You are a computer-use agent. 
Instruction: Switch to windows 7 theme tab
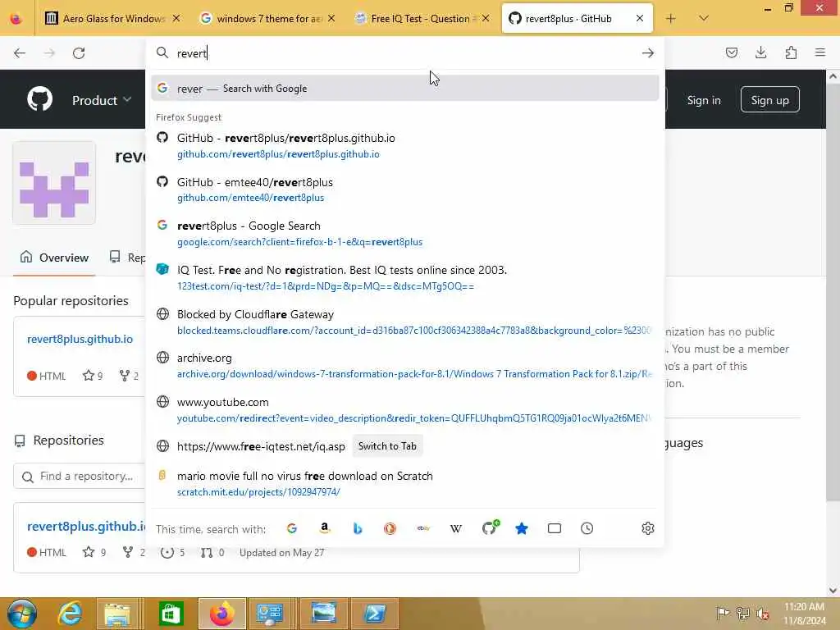coord(267,19)
